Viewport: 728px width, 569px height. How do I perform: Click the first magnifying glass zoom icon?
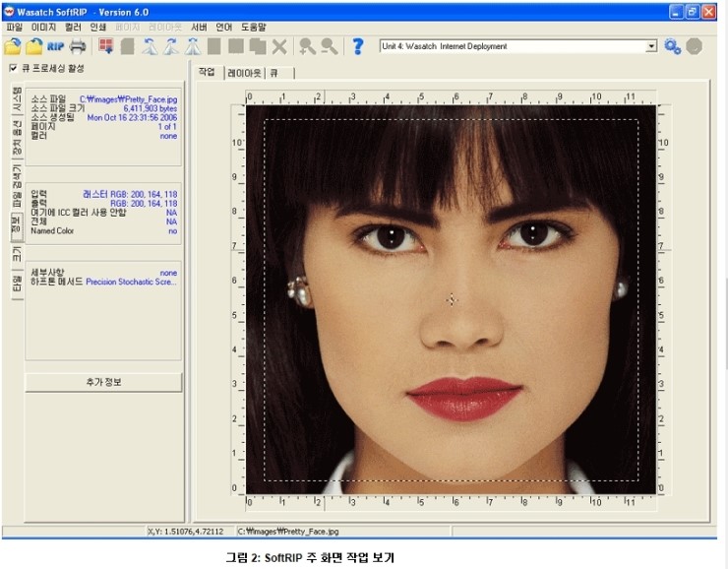(x=307, y=46)
